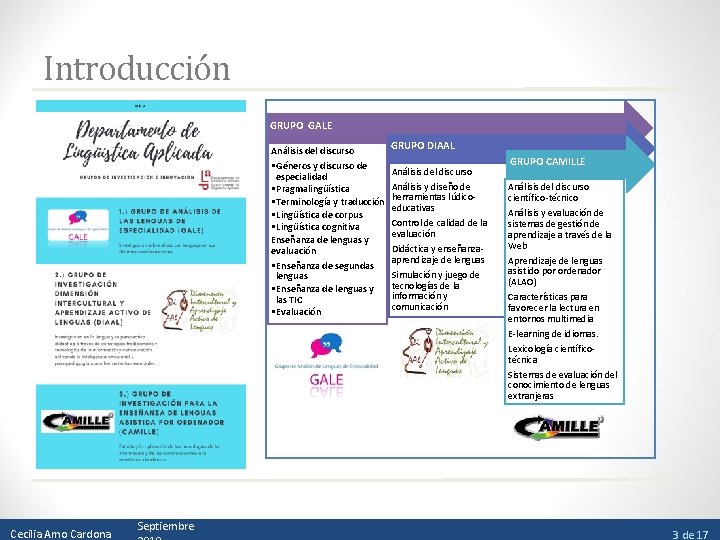
Task: Click the 'Terminología y traducción' bullet
Action: pos(327,202)
